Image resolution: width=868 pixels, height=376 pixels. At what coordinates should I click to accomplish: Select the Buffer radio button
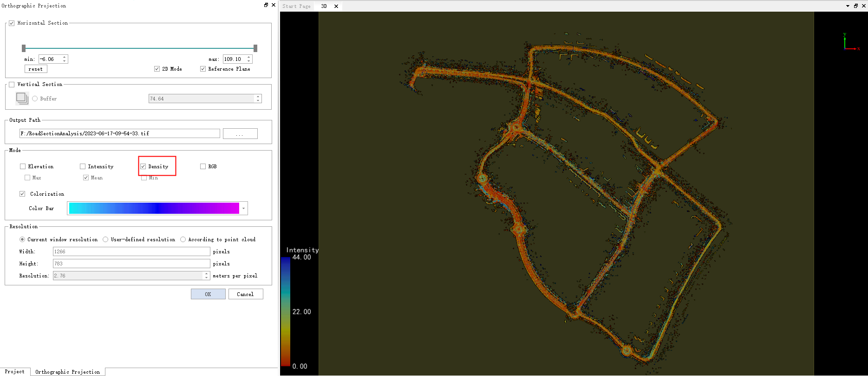35,99
